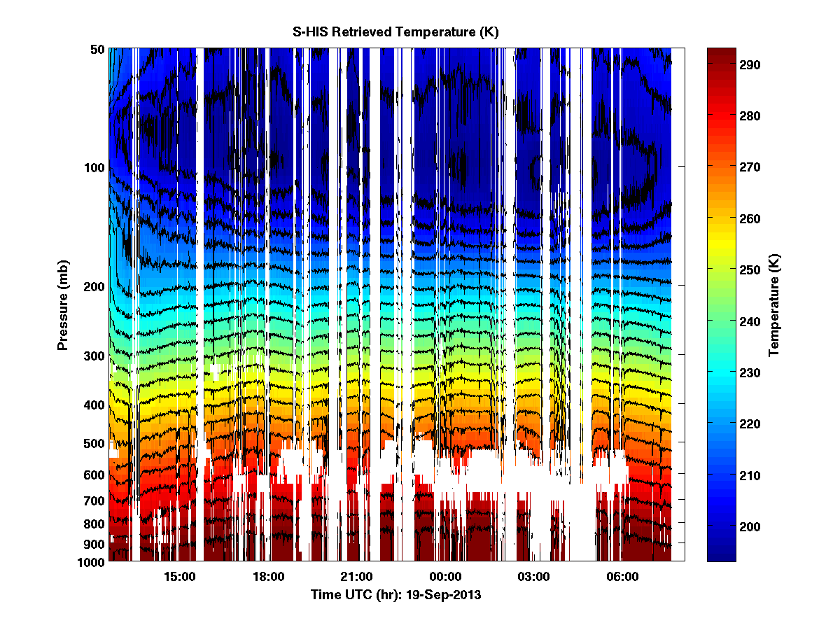The height and width of the screenshot is (630, 840).
Task: Click the "Time UTC (hr): 19-Sep-2013" axis label
Action: tap(396, 594)
